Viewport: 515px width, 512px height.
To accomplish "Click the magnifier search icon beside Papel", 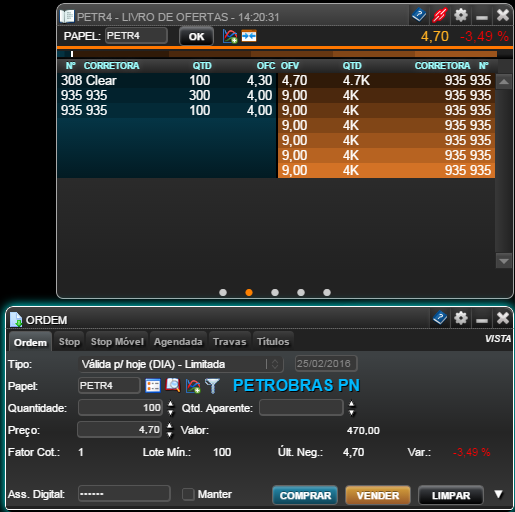I will click(173, 385).
